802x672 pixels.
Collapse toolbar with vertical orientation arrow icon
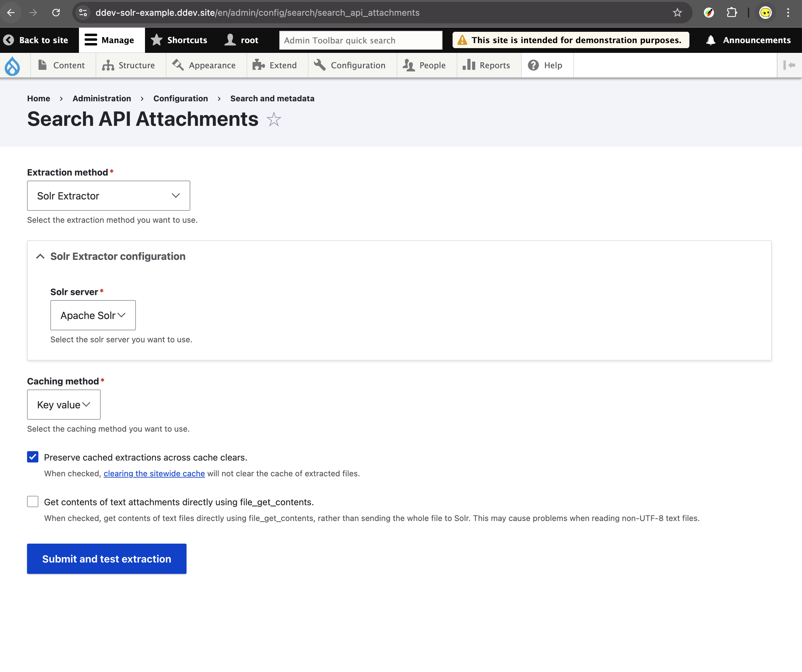coord(789,65)
